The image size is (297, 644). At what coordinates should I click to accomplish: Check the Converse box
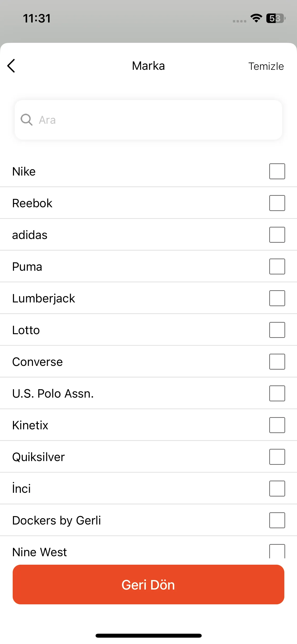click(x=277, y=362)
